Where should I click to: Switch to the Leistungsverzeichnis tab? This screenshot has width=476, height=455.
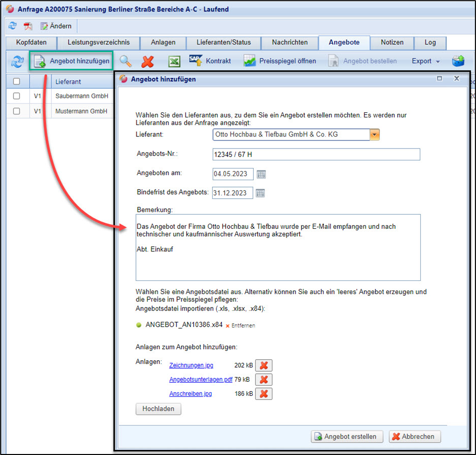98,43
